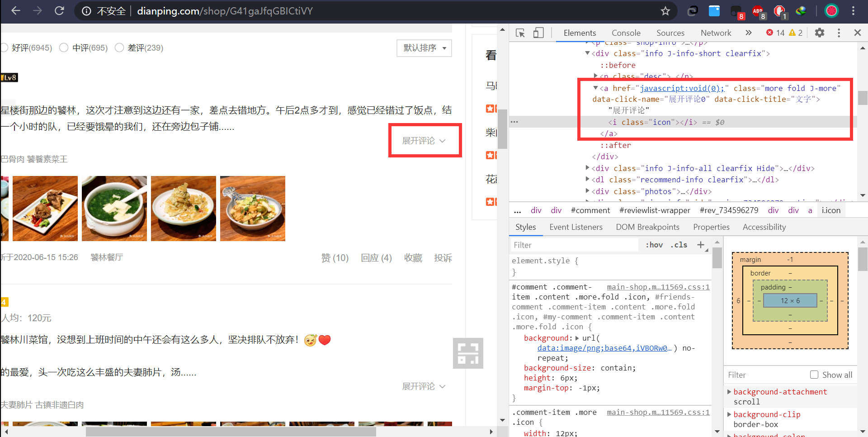Open the Event Listeners tab

pos(576,227)
